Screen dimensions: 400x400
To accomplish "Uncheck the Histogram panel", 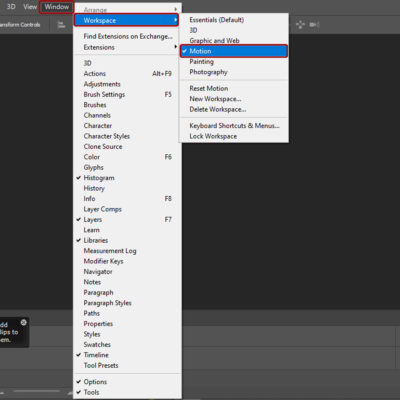I will click(x=127, y=178).
